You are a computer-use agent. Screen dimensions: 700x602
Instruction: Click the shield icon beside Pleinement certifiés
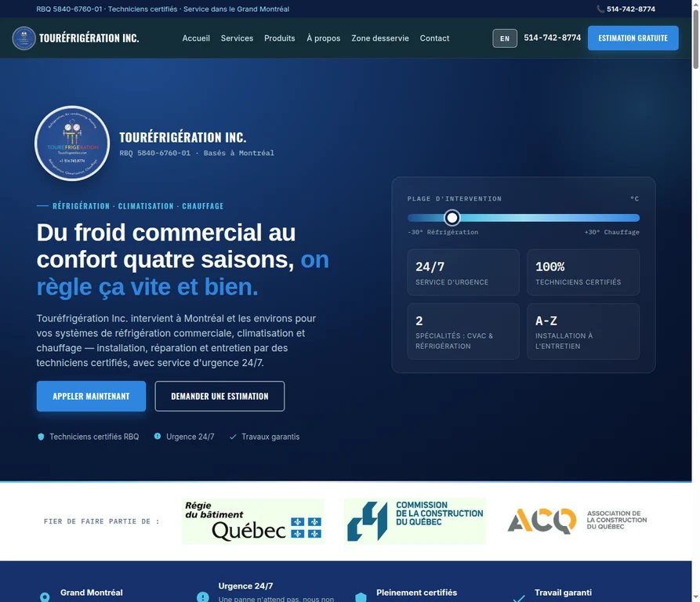(361, 597)
